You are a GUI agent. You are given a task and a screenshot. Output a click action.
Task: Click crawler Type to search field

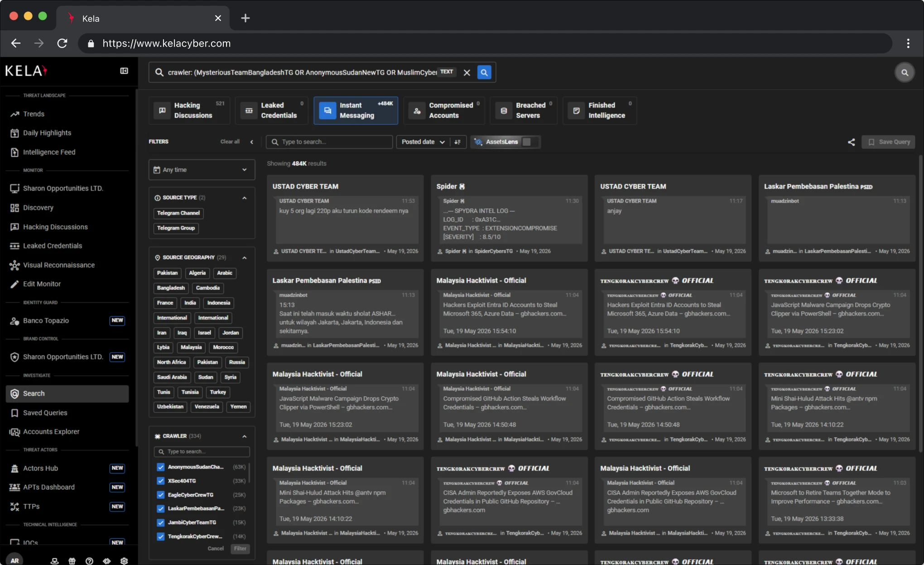tap(202, 452)
